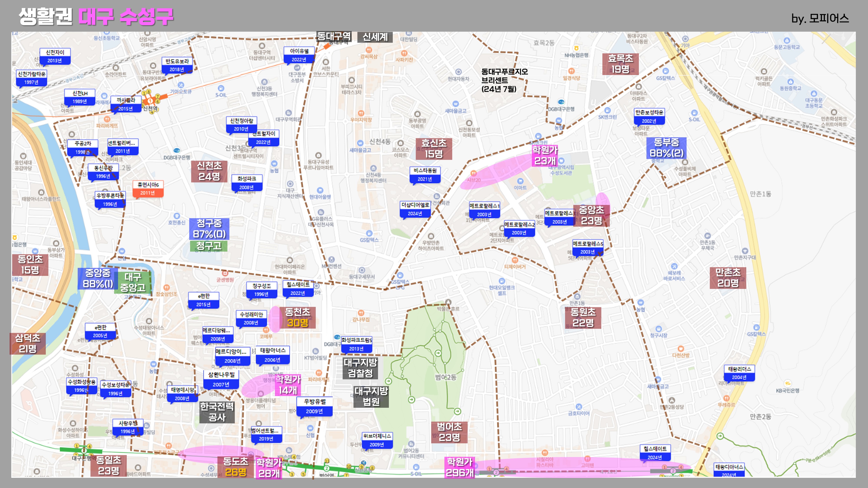
Task: Click the 동부중 88%(2) label
Action: click(x=666, y=148)
